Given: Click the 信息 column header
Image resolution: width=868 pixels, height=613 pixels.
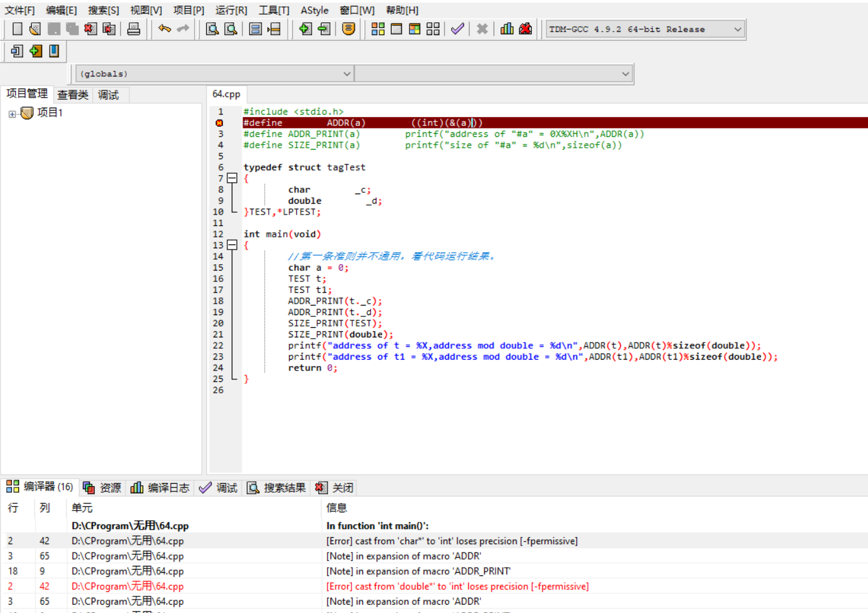Looking at the screenshot, I should click(x=594, y=508).
